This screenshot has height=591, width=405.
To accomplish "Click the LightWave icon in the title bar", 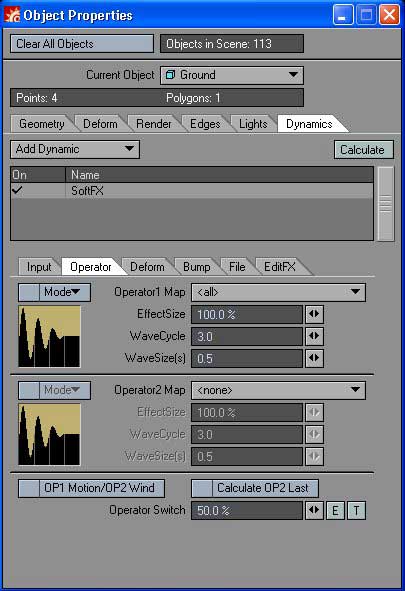I will 12,15.
